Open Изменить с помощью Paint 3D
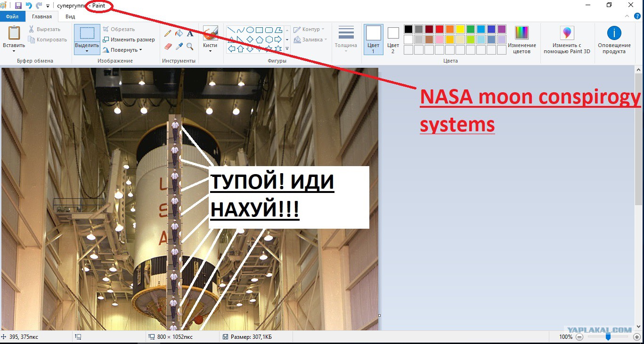The width and height of the screenshot is (644, 344). pyautogui.click(x=567, y=40)
